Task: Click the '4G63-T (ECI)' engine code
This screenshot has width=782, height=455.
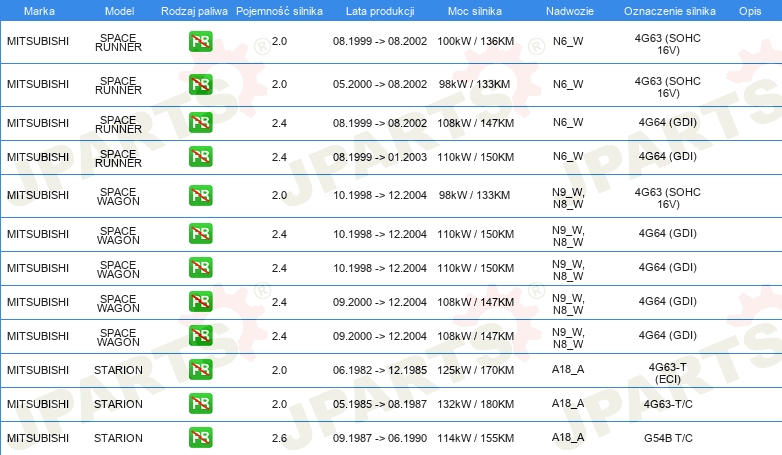Action: 668,373
